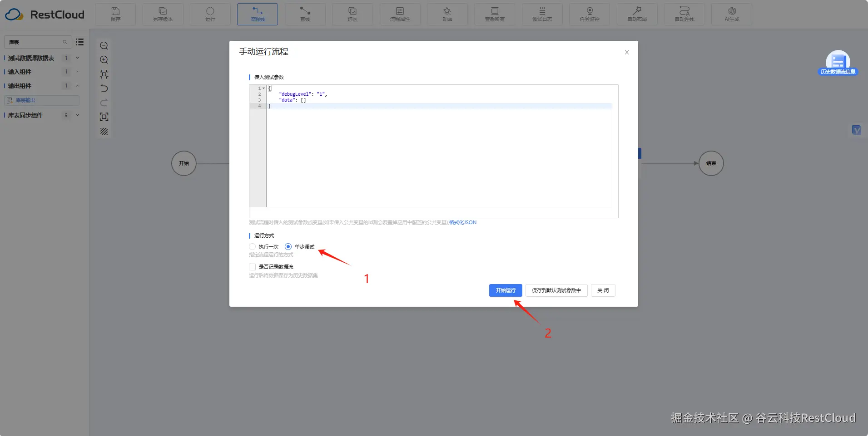This screenshot has height=436, width=868.
Task: Click 开始运行 to start the flow
Action: click(x=506, y=290)
